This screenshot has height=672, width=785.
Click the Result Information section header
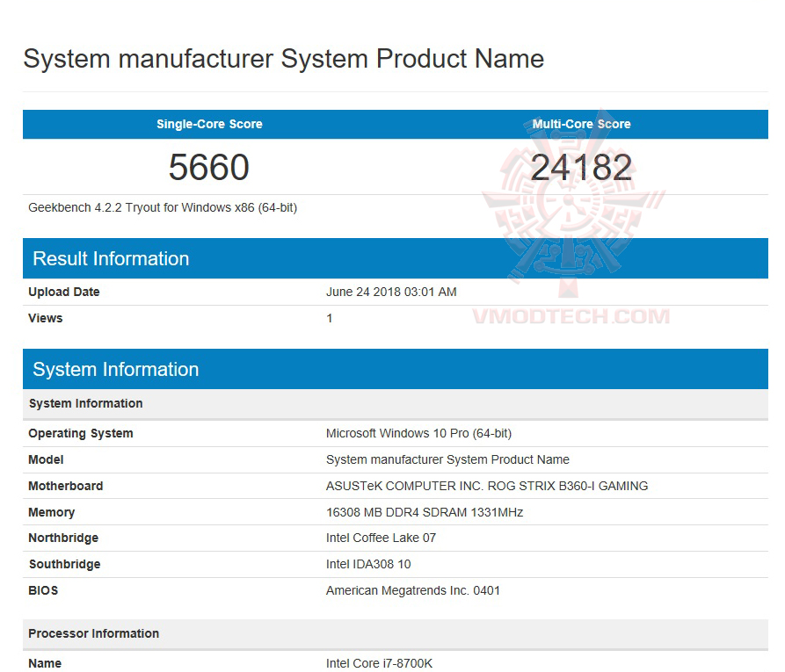tap(396, 258)
